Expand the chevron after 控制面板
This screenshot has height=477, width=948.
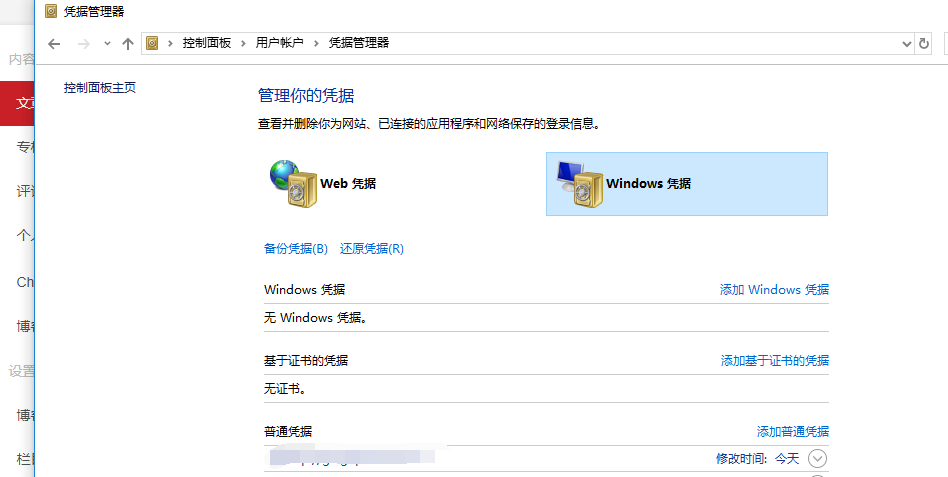tap(243, 43)
